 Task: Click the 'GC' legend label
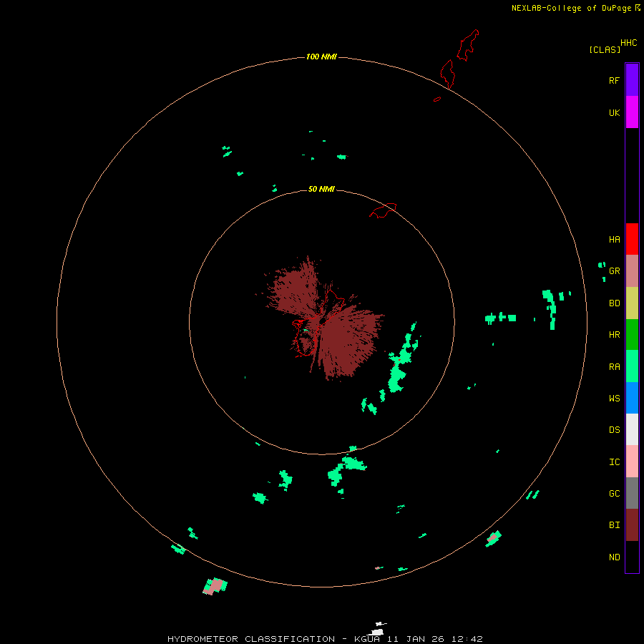pyautogui.click(x=614, y=494)
